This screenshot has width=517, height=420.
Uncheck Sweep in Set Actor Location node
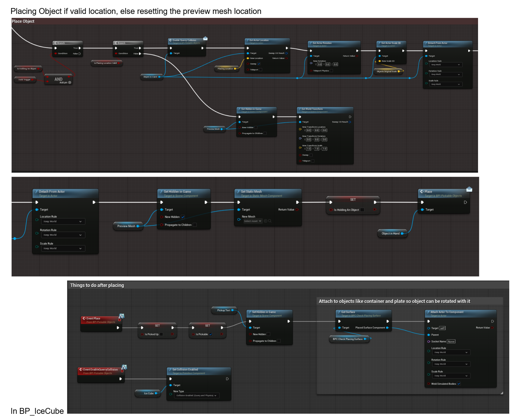point(259,64)
